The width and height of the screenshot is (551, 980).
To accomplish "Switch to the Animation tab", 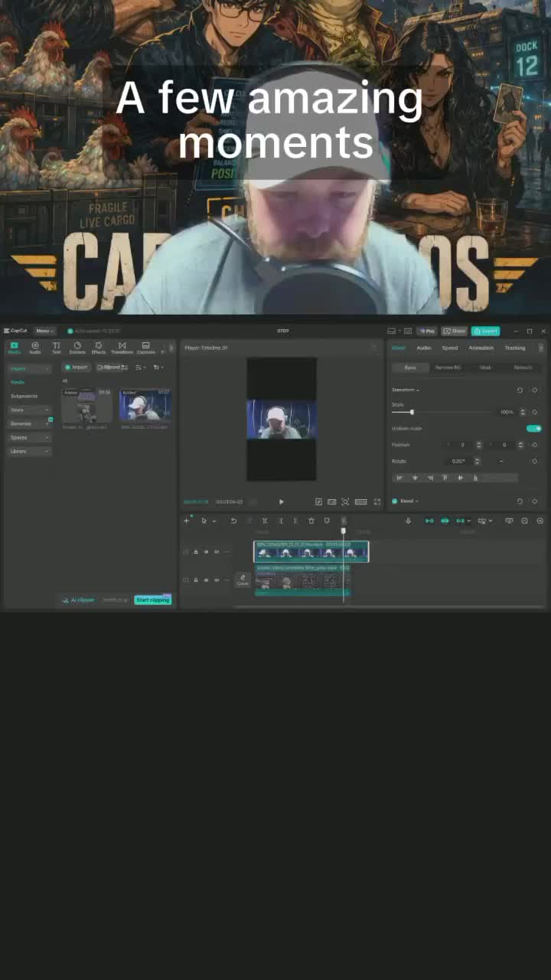I will click(x=481, y=348).
